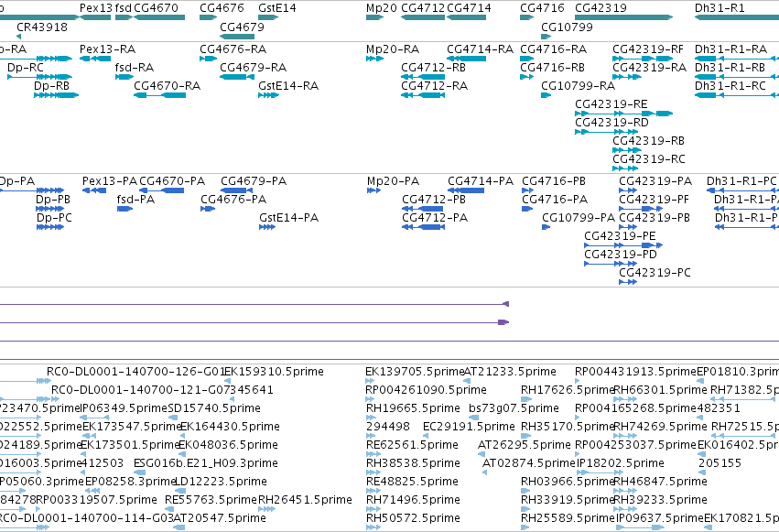Click the CG4716-RB transcript label
This screenshot has width=779, height=532.
(x=553, y=68)
